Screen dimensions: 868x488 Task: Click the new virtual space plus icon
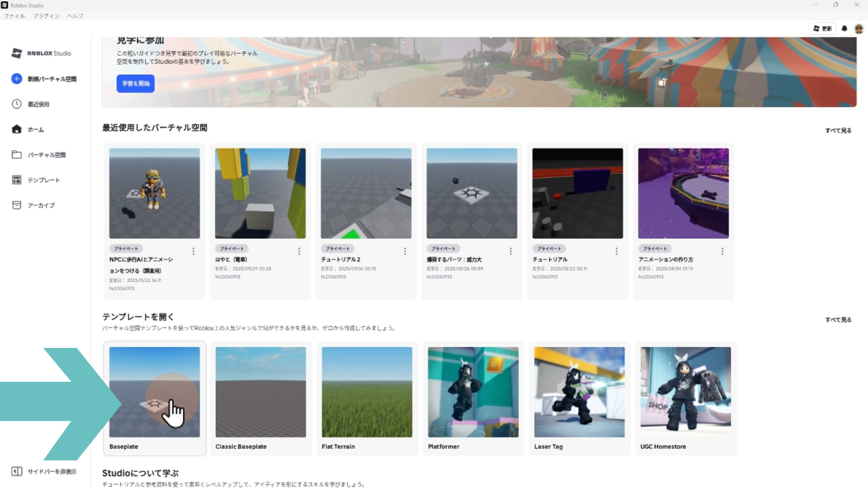click(x=17, y=79)
